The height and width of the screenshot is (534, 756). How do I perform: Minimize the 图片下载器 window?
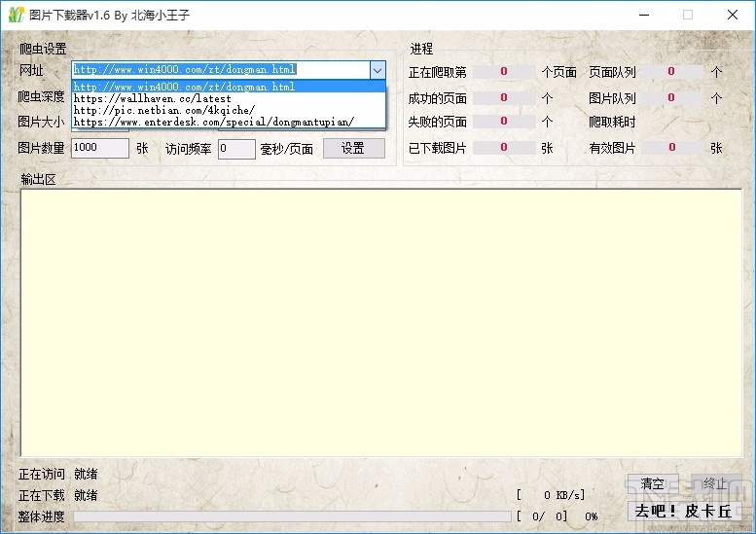[644, 15]
